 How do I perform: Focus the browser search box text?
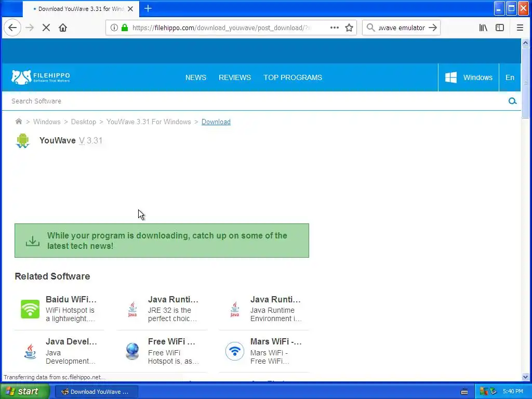(x=402, y=28)
